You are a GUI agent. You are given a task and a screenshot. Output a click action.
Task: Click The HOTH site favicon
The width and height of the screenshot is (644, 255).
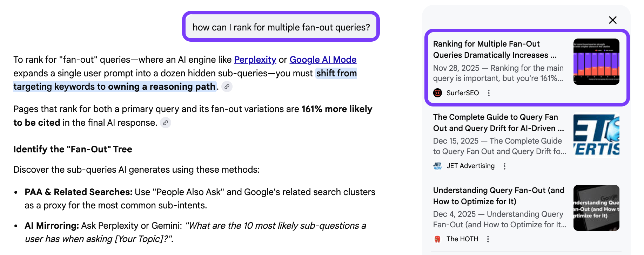tap(437, 239)
